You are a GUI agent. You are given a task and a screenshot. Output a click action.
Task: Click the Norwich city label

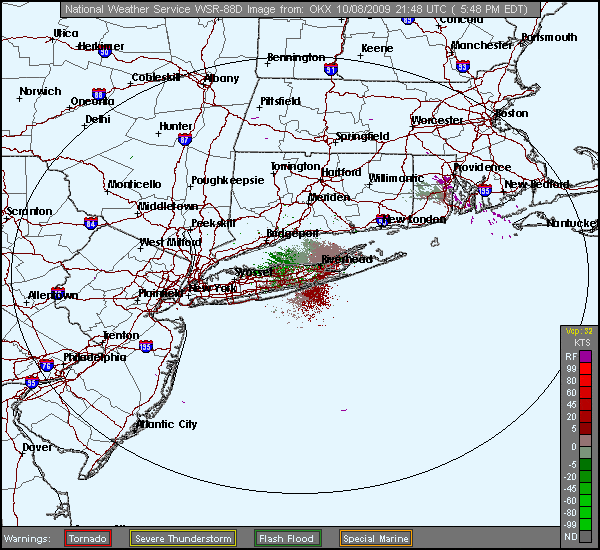tap(40, 91)
